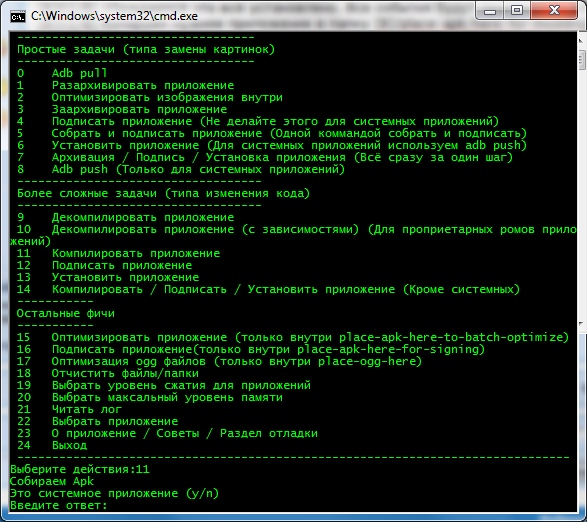The height and width of the screenshot is (522, 587).
Task: Click the 'Введите ответ:' input prompt line
Action: point(58,505)
